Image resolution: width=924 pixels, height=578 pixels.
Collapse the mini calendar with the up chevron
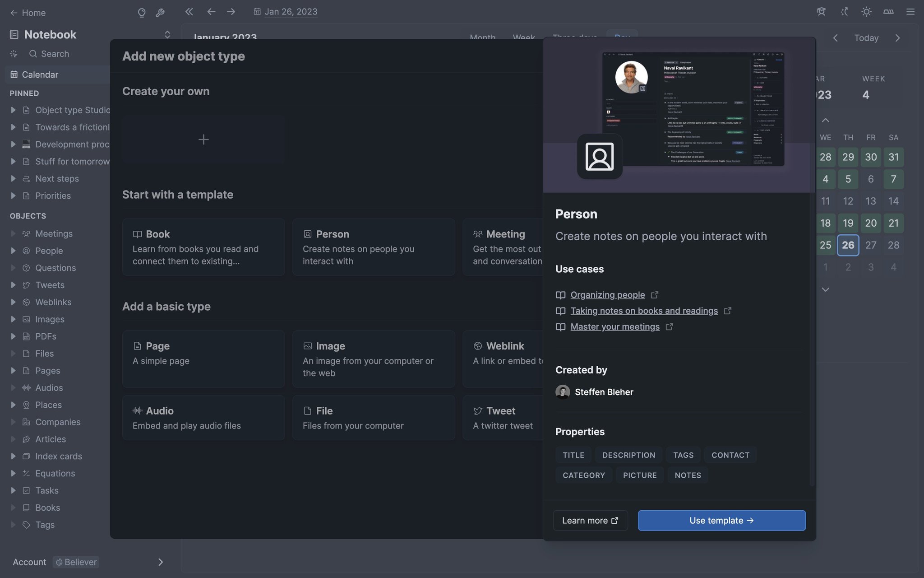[826, 120]
